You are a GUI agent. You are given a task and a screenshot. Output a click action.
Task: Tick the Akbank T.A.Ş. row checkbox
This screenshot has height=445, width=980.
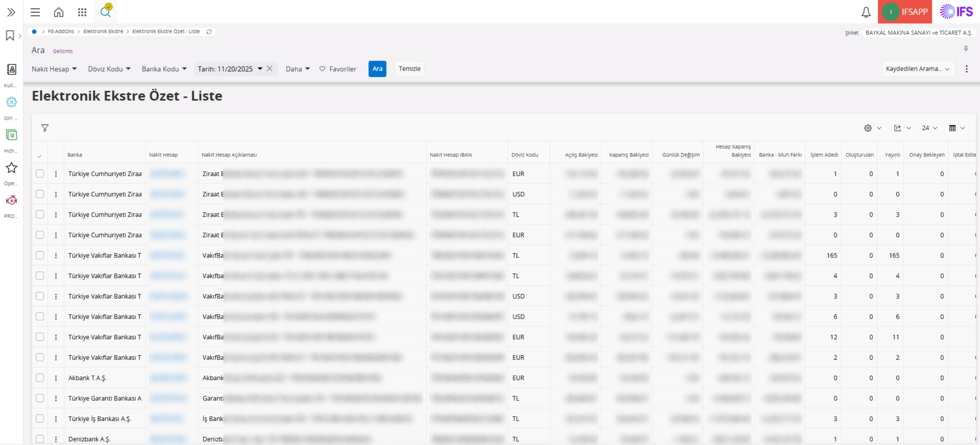[40, 378]
